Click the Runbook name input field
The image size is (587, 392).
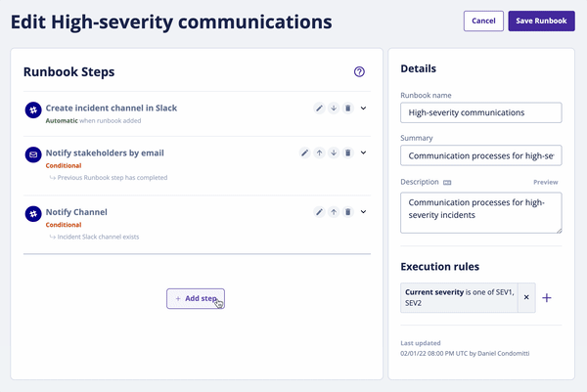480,112
